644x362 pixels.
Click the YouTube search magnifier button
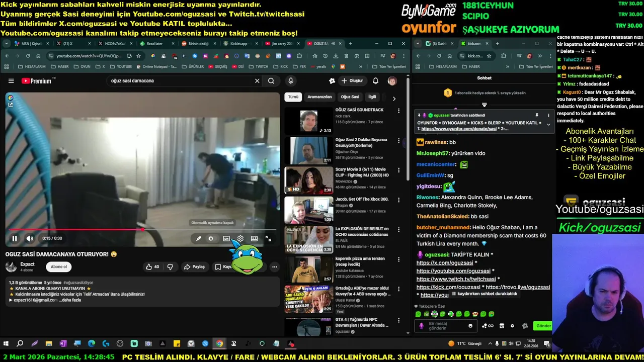[271, 81]
